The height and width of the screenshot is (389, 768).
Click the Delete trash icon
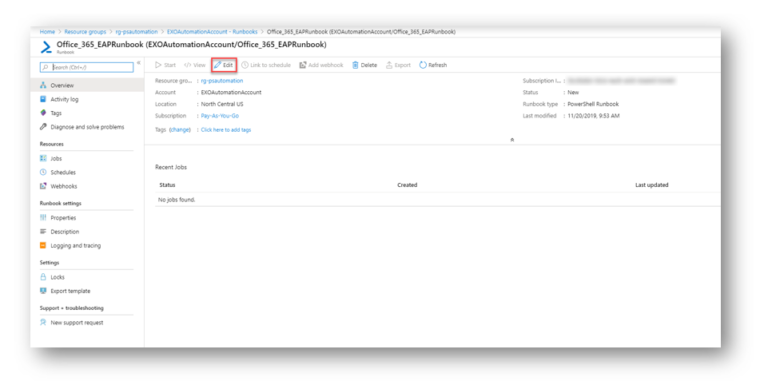355,65
